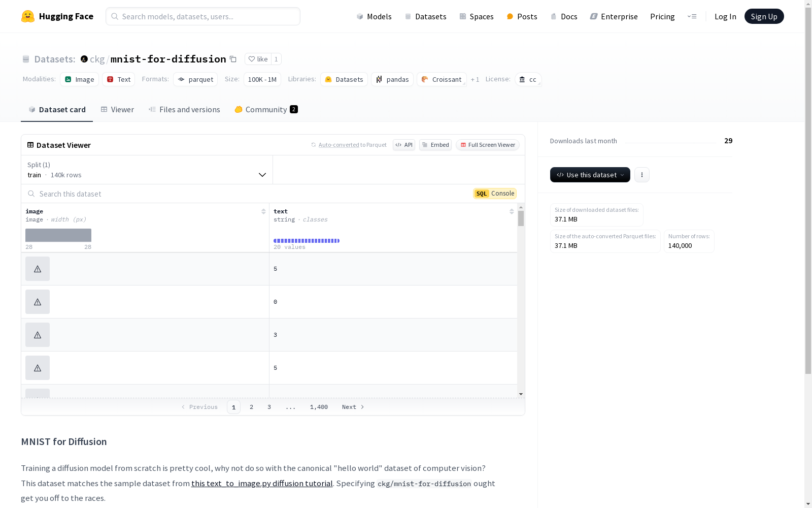Click the Croissant library tag

pyautogui.click(x=442, y=79)
